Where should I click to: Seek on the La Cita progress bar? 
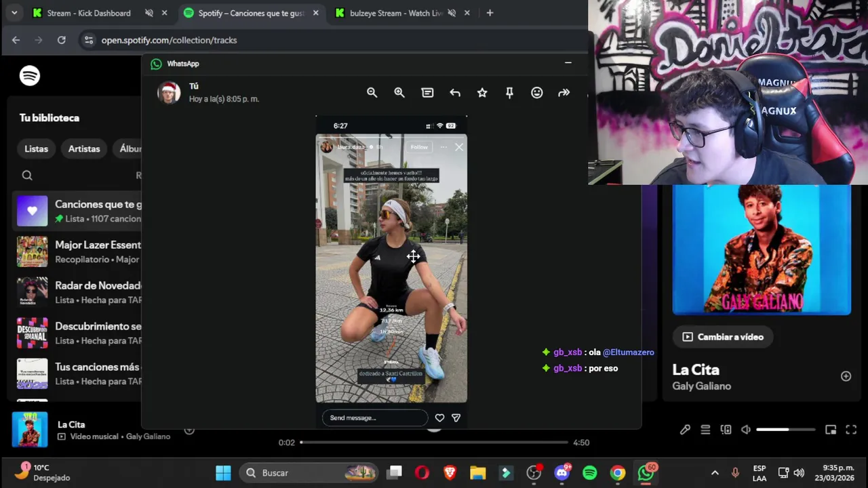coord(434,443)
